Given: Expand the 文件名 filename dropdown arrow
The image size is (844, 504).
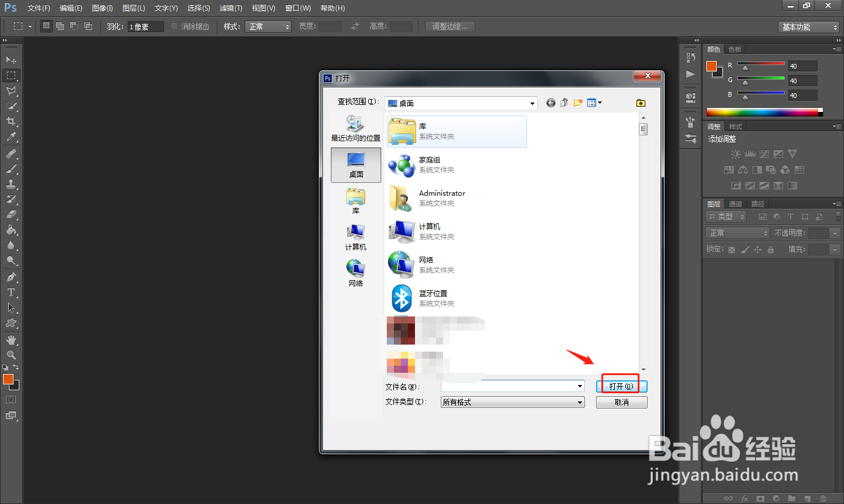Looking at the screenshot, I should [580, 386].
